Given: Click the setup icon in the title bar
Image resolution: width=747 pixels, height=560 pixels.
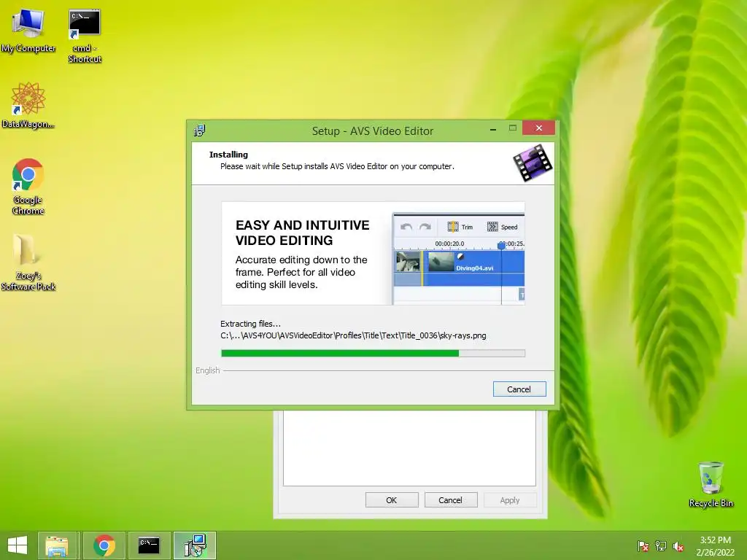Looking at the screenshot, I should pyautogui.click(x=199, y=131).
